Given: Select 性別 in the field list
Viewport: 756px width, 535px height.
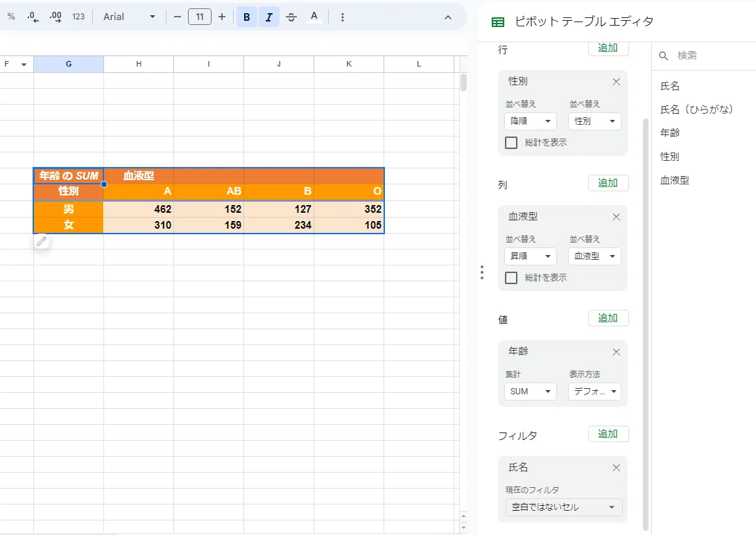Looking at the screenshot, I should click(x=670, y=157).
